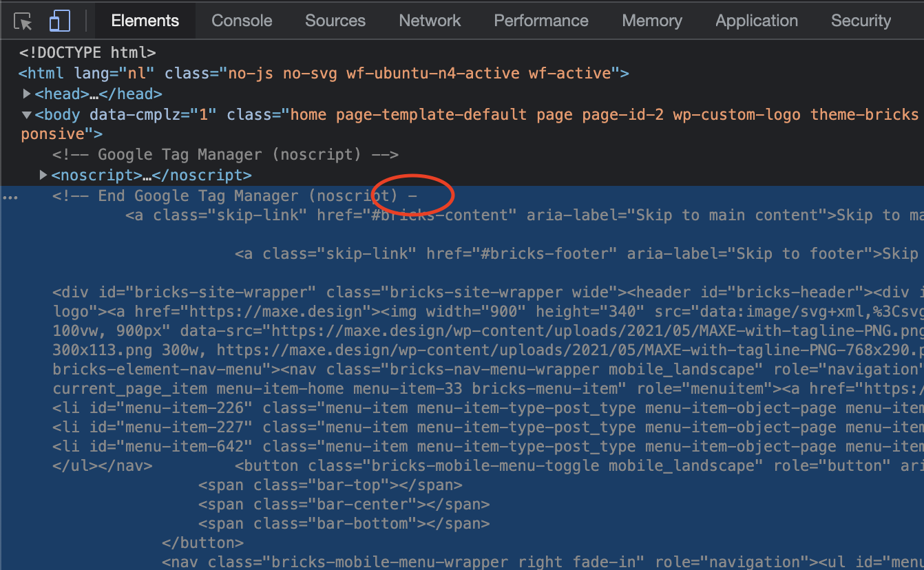Open the Memory tab
The height and width of the screenshot is (570, 924).
[x=652, y=21]
